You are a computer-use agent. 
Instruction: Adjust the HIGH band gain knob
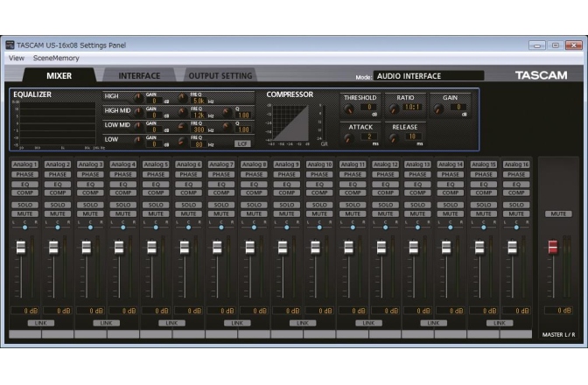(x=138, y=98)
